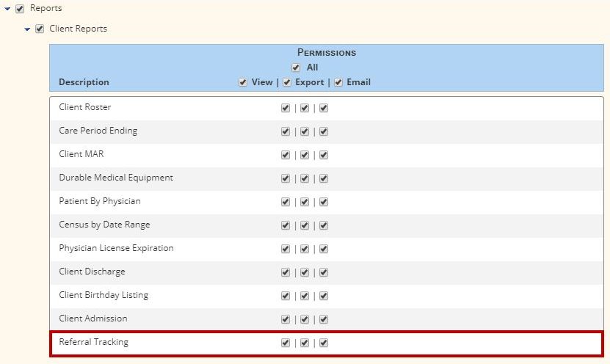Toggle the Email column header checkbox

tap(338, 82)
